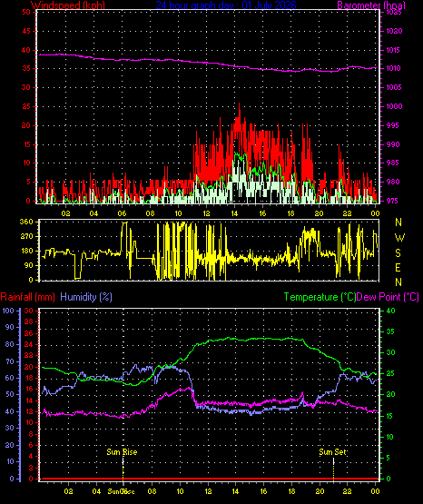Click 40 on the Temperature axis

(390, 311)
